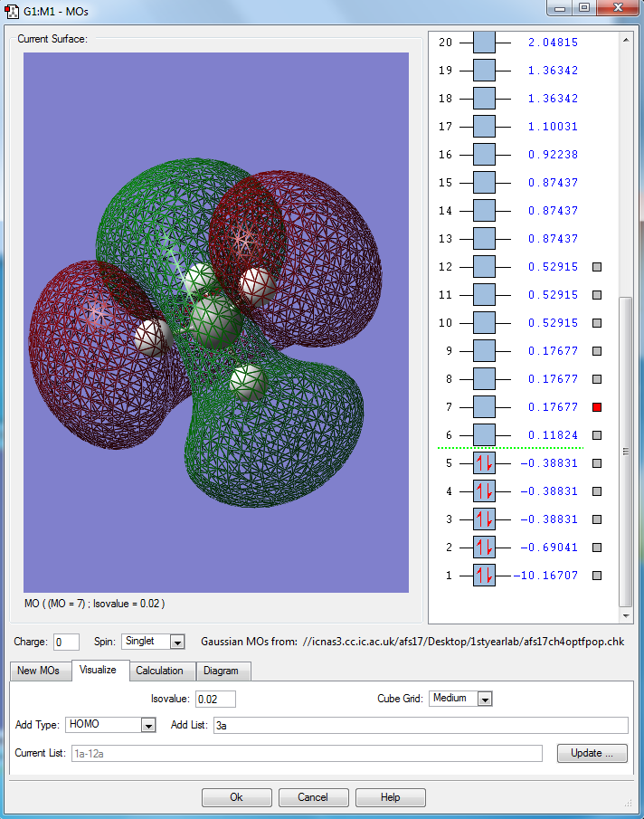Screen dimensions: 644x819
Task: Click the occupied orbital 5 electron box
Action: (484, 463)
